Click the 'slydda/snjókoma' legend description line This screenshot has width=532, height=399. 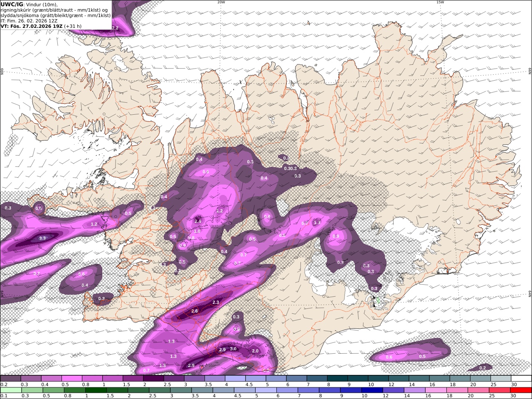56,15
